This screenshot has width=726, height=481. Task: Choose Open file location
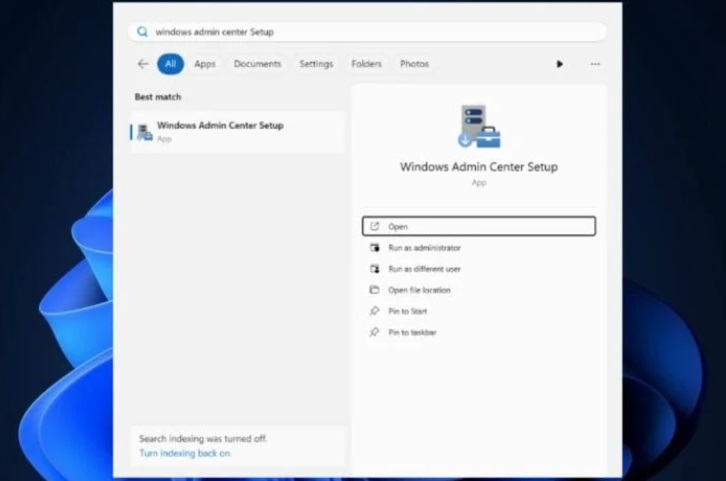click(x=479, y=290)
